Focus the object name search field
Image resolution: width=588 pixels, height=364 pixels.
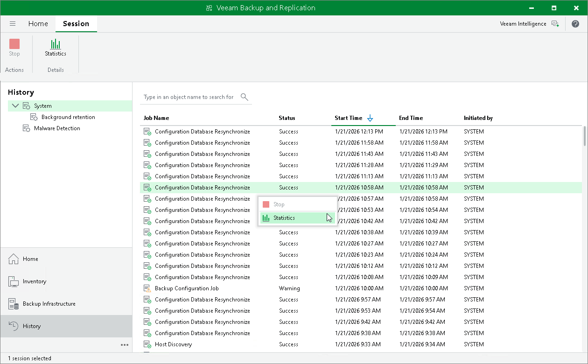pos(189,97)
